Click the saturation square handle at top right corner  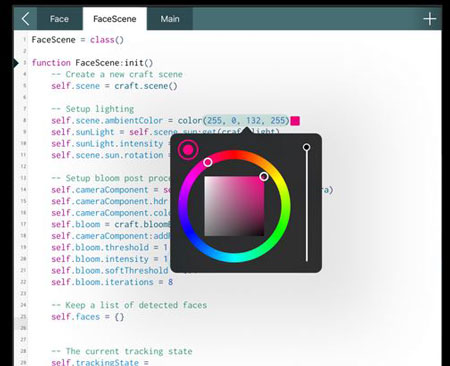tap(264, 176)
